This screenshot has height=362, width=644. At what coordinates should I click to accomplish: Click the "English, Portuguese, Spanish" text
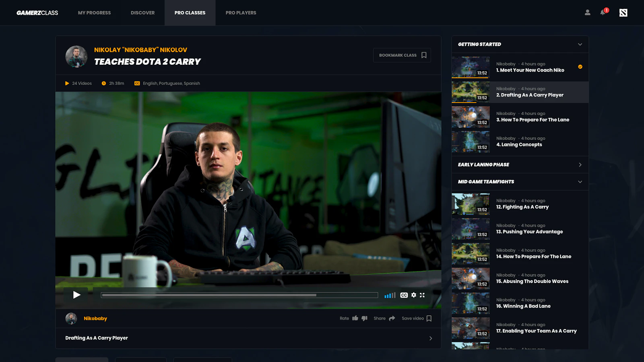tap(171, 83)
